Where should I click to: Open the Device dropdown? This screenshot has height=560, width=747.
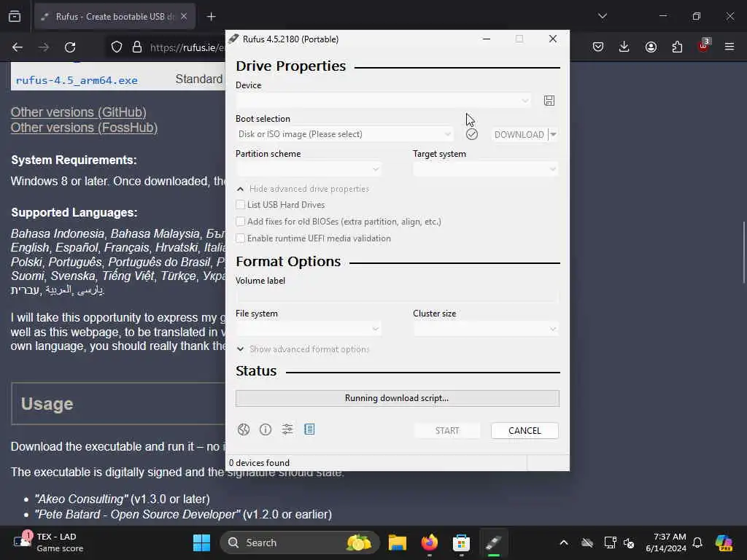tap(383, 101)
